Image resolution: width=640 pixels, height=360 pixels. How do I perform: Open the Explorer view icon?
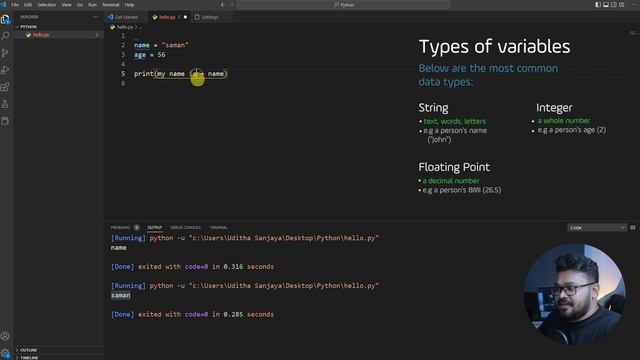(5, 19)
